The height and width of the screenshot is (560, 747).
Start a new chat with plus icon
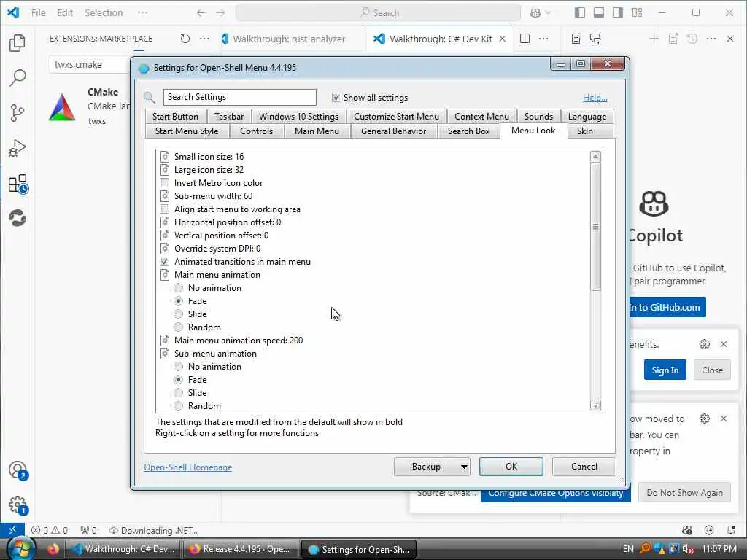pyautogui.click(x=654, y=39)
